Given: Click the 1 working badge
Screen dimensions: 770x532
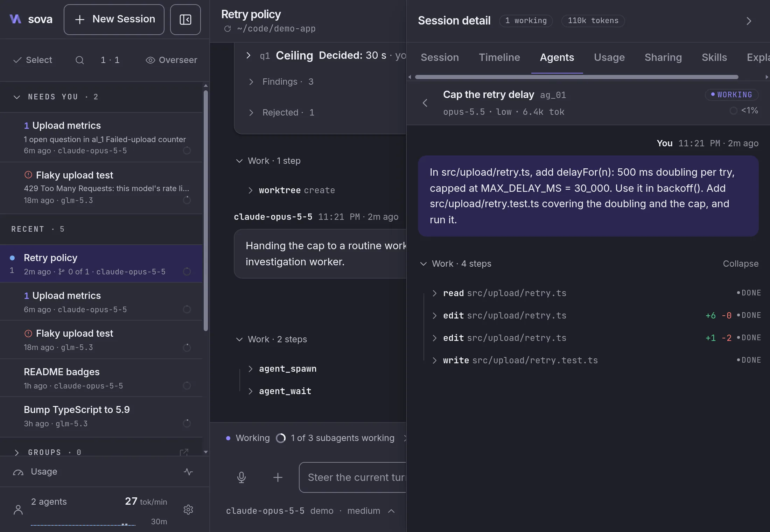Looking at the screenshot, I should click(526, 21).
